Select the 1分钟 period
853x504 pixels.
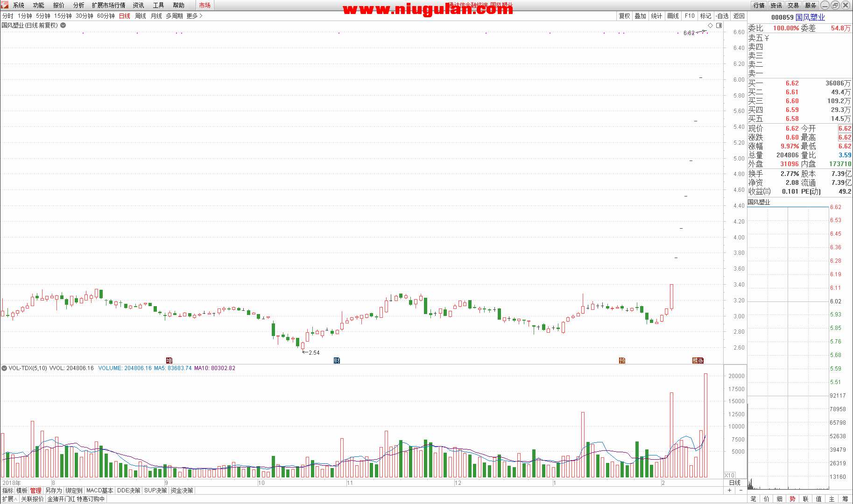point(25,16)
